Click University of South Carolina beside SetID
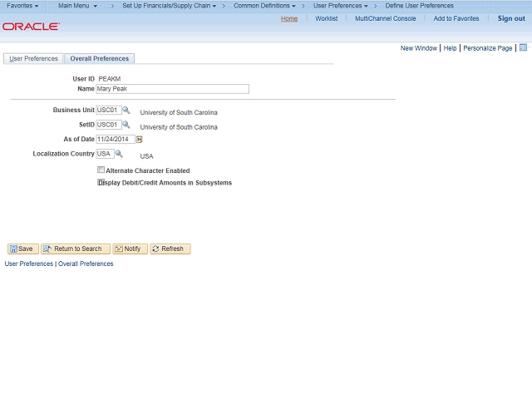Screen dimensions: 532x399 (x=179, y=127)
